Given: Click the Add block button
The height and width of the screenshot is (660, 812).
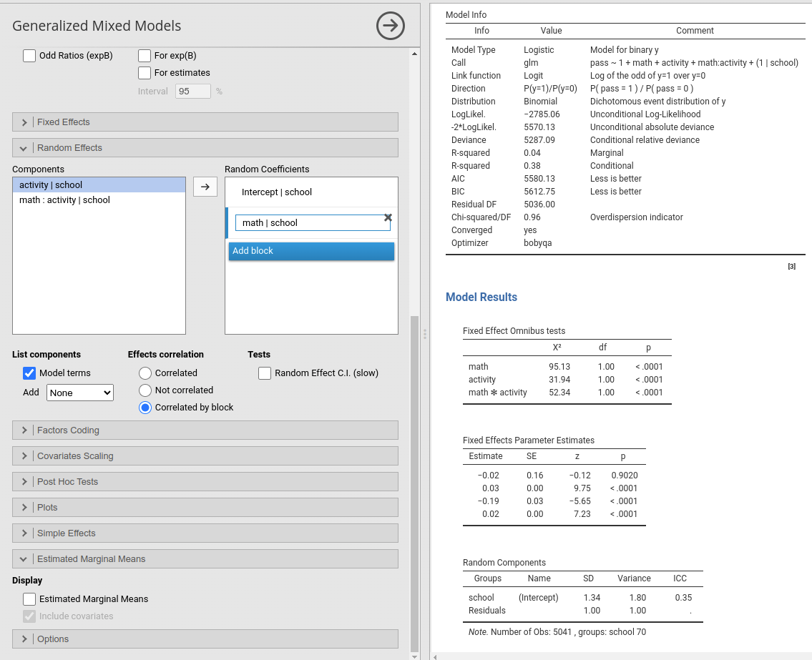Looking at the screenshot, I should tap(311, 251).
